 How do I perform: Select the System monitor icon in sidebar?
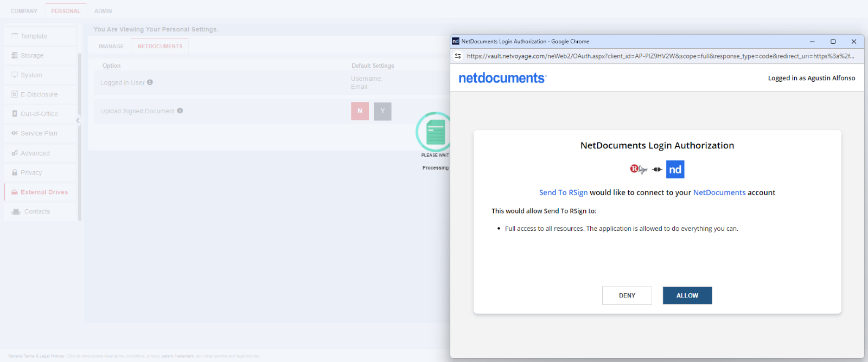[15, 75]
